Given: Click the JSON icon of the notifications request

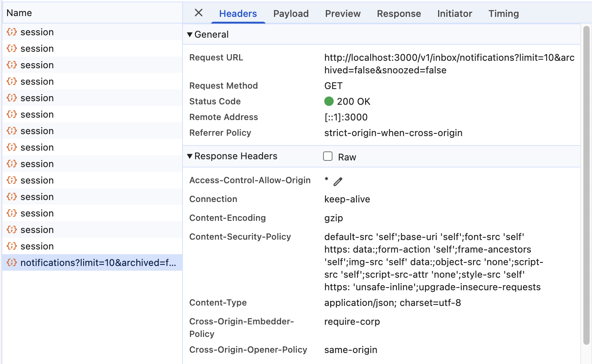Looking at the screenshot, I should click(12, 262).
